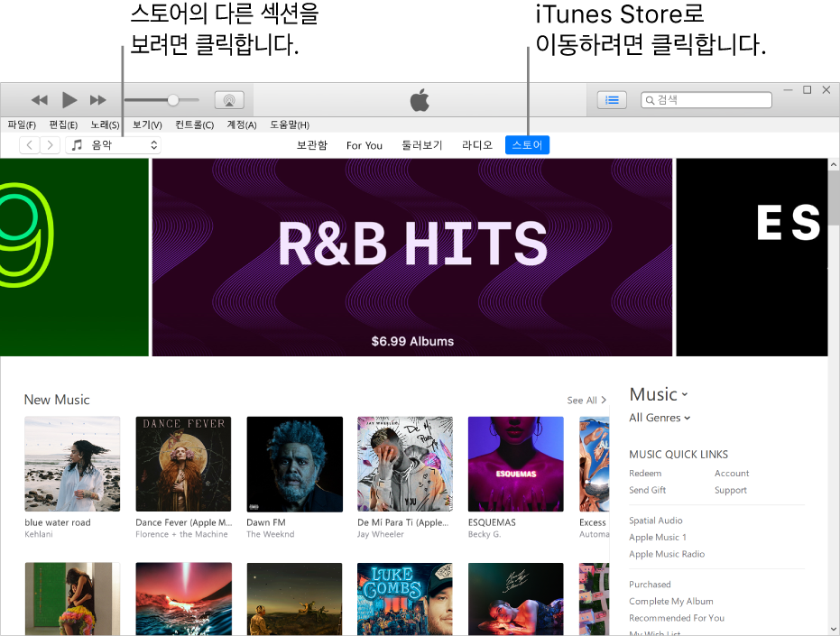Screen dimensions: 840x636
Task: Adjust the volume slider knob
Action: 172,99
